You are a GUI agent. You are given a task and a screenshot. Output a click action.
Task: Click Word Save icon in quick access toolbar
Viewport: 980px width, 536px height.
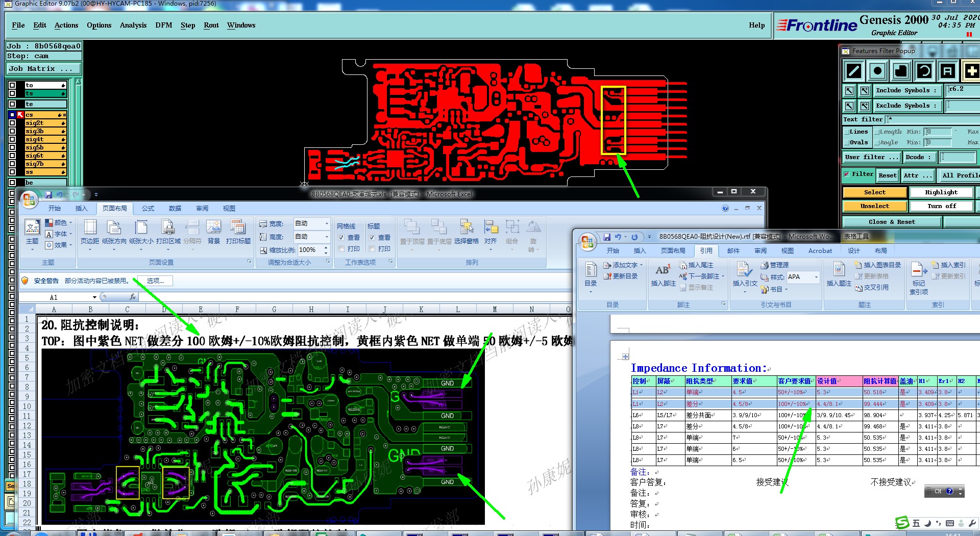coord(607,237)
